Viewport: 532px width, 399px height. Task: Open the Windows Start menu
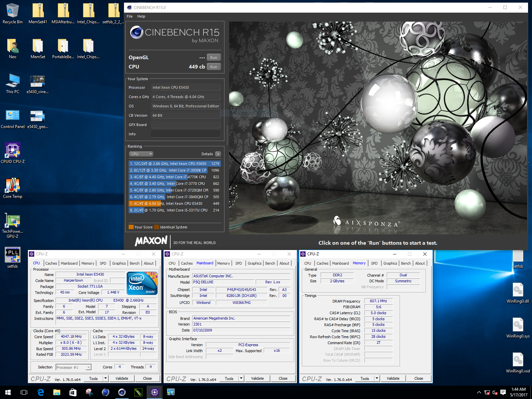coord(8,392)
